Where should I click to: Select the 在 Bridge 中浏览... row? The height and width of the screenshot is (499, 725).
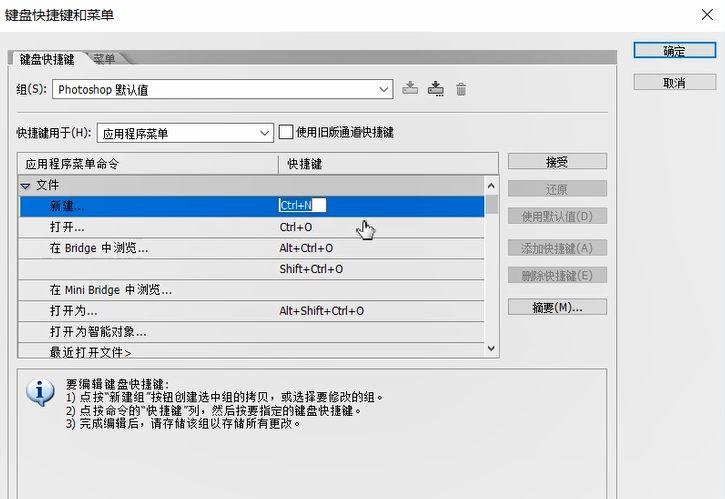pyautogui.click(x=251, y=248)
